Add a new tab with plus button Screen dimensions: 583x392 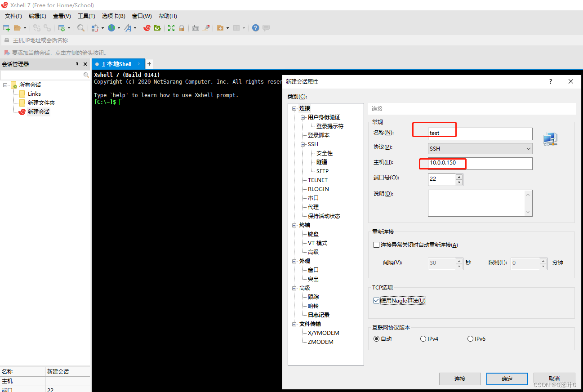coord(150,64)
